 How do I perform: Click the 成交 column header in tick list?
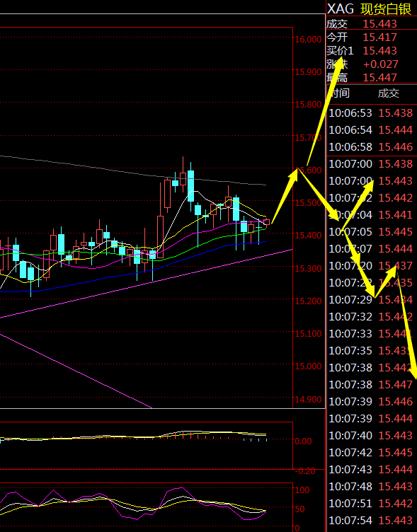(389, 93)
